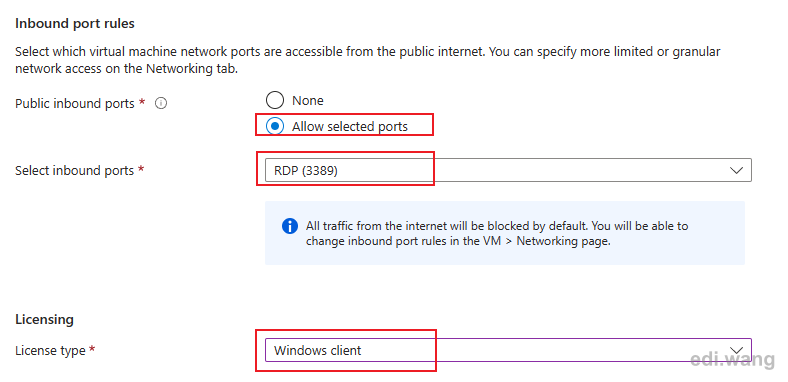Click the red asterisk after License type
This screenshot has width=788, height=382.
[x=92, y=349]
